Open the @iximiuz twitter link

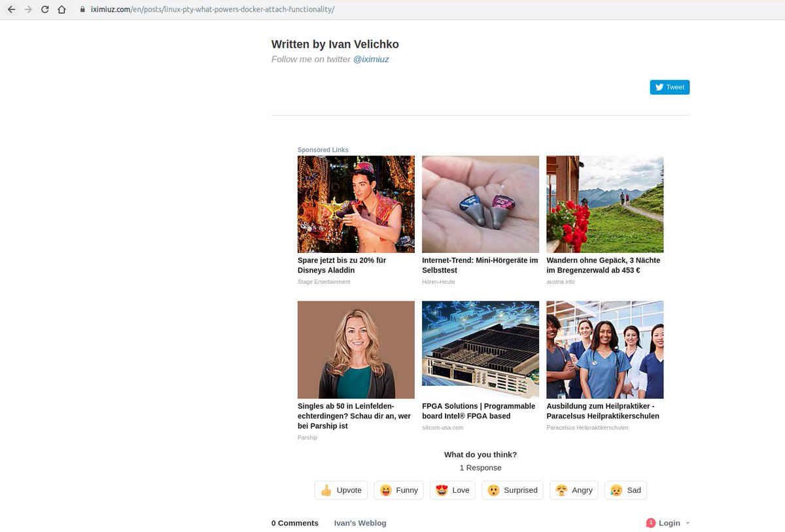[371, 59]
